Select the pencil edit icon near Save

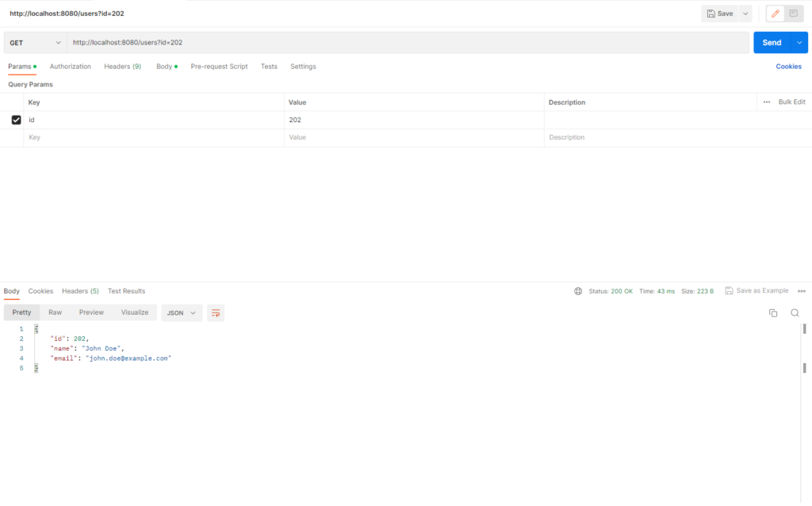[x=774, y=13]
